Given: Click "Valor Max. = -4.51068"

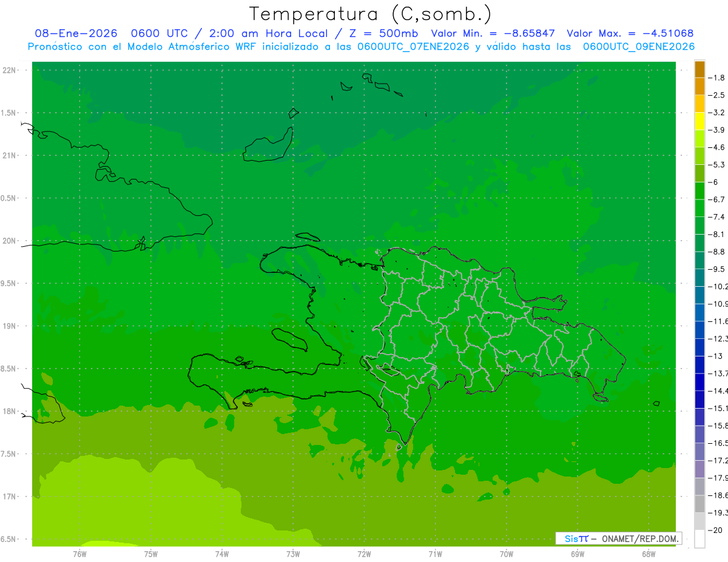Looking at the screenshot, I should (x=630, y=34).
